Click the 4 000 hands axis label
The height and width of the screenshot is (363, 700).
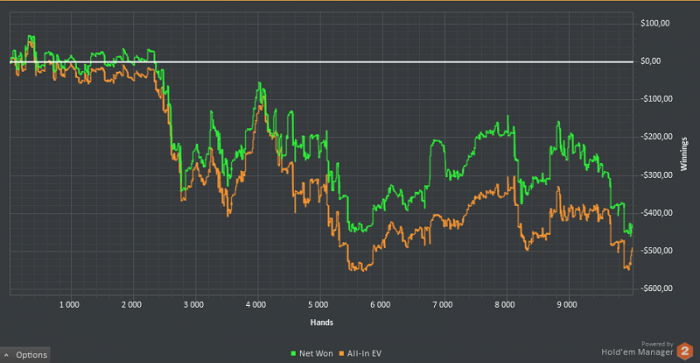(255, 305)
